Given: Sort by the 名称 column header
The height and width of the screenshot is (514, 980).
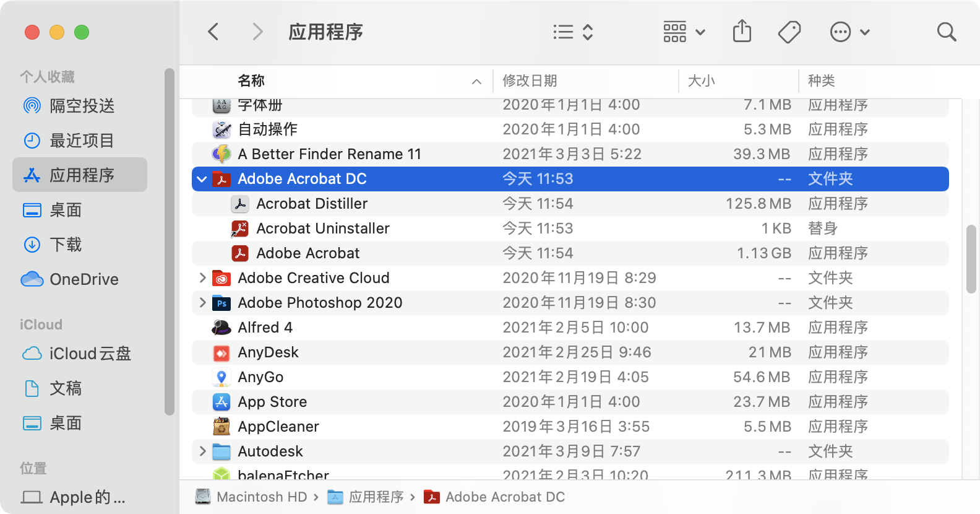Looking at the screenshot, I should pyautogui.click(x=251, y=81).
